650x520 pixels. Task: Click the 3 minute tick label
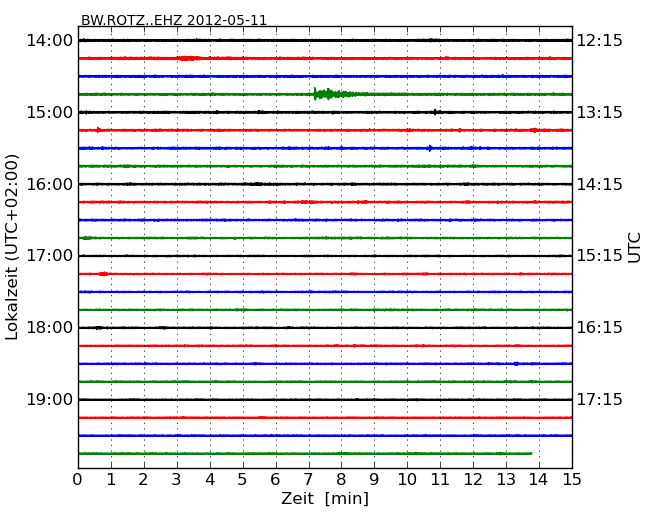point(177,480)
